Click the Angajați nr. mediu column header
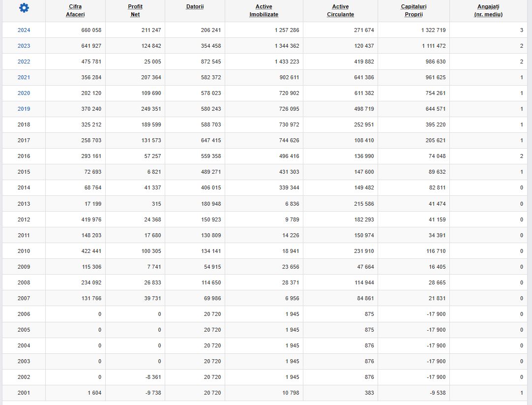 (x=488, y=10)
